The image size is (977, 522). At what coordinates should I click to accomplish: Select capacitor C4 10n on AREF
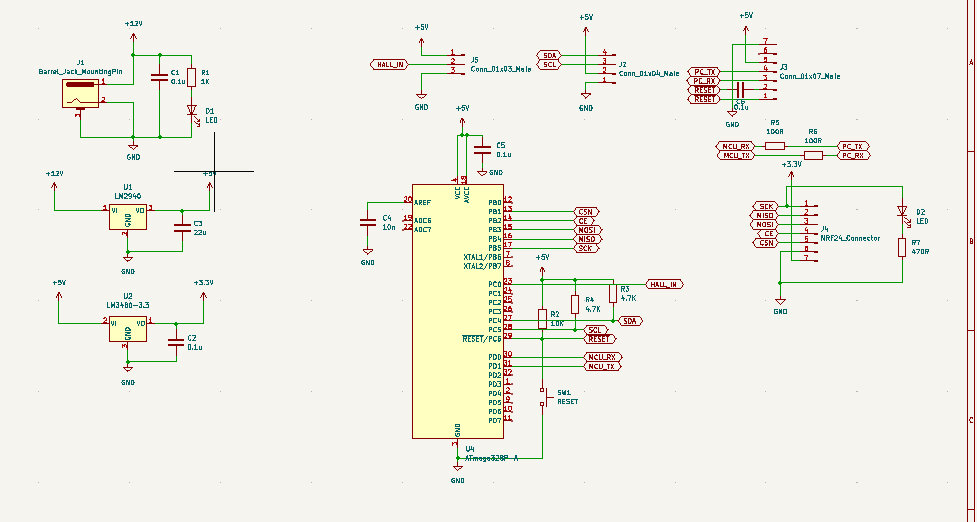click(368, 222)
